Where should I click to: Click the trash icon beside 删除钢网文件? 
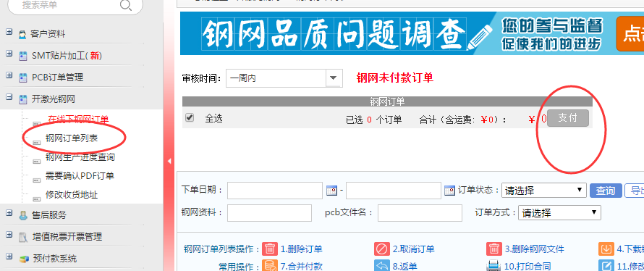click(494, 249)
